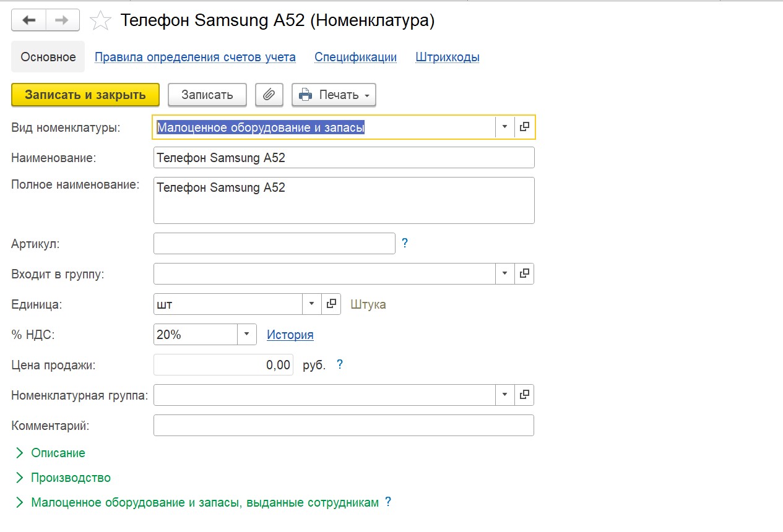Click into the Наименование field
The width and height of the screenshot is (783, 532).
point(344,157)
